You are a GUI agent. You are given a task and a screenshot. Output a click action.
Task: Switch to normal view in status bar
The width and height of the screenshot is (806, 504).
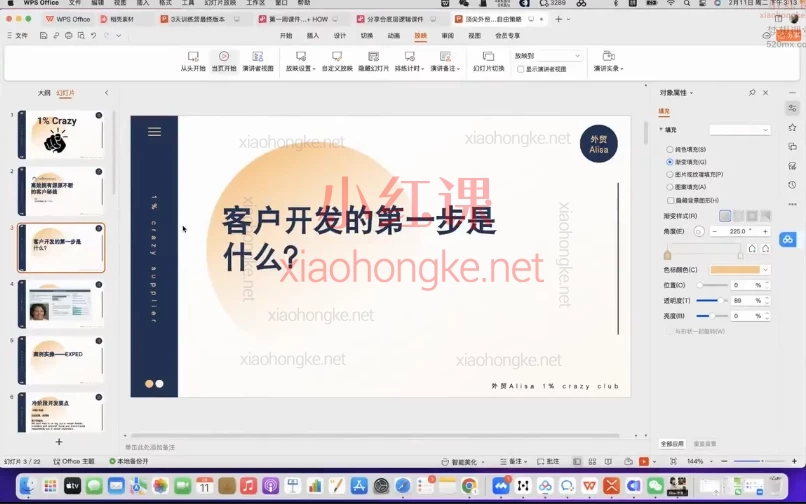click(577, 461)
